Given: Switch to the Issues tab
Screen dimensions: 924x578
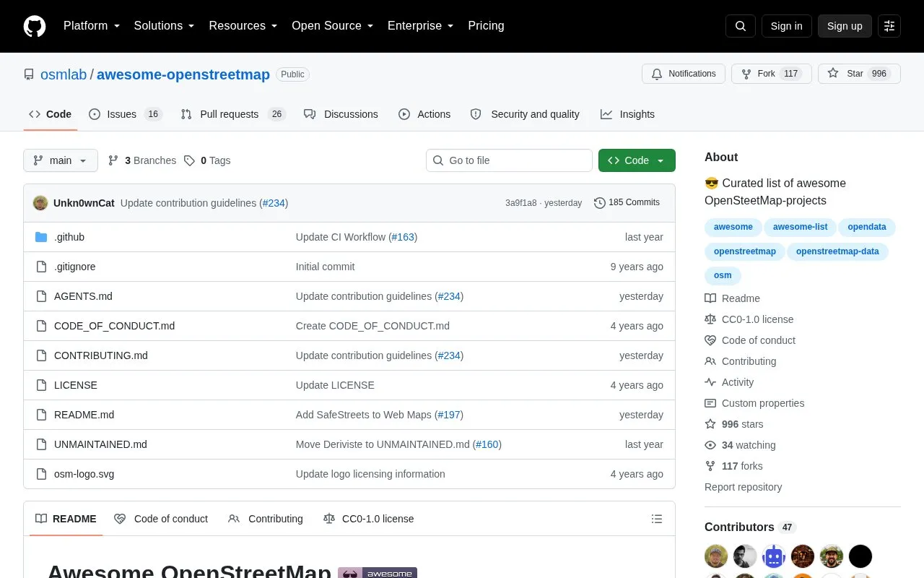Looking at the screenshot, I should pos(126,114).
